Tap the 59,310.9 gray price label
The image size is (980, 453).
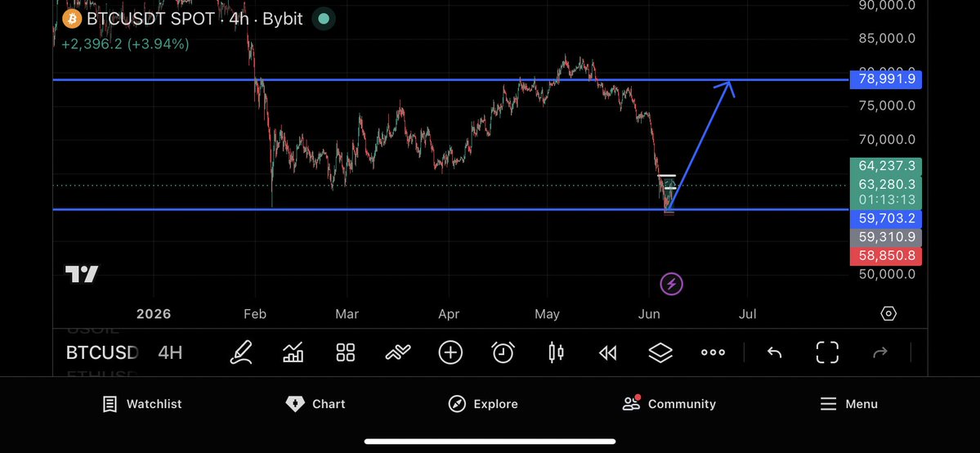[886, 238]
